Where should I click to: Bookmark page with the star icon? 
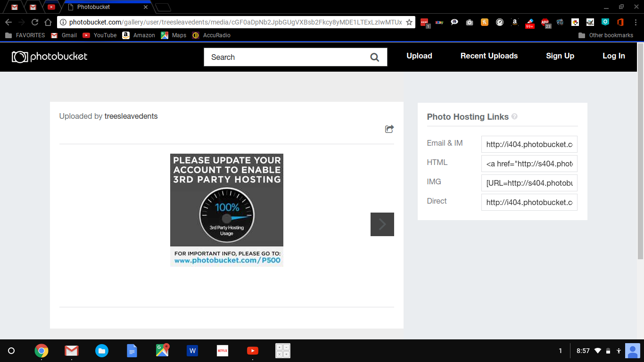tap(409, 22)
